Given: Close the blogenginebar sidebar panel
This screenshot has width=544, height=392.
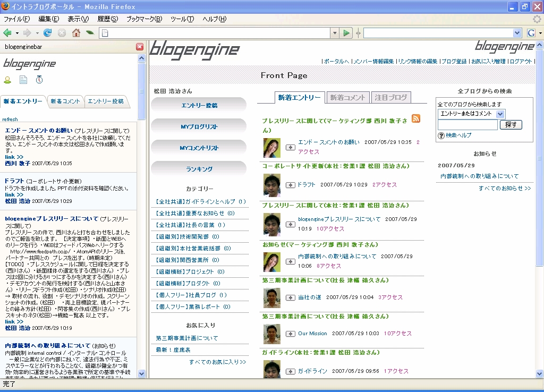Looking at the screenshot, I should coord(140,47).
